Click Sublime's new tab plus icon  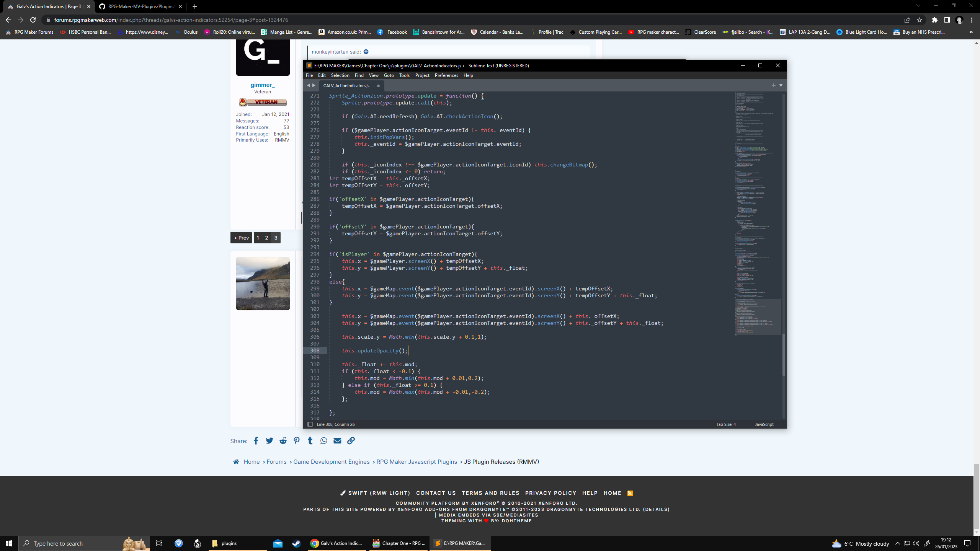pos(774,85)
